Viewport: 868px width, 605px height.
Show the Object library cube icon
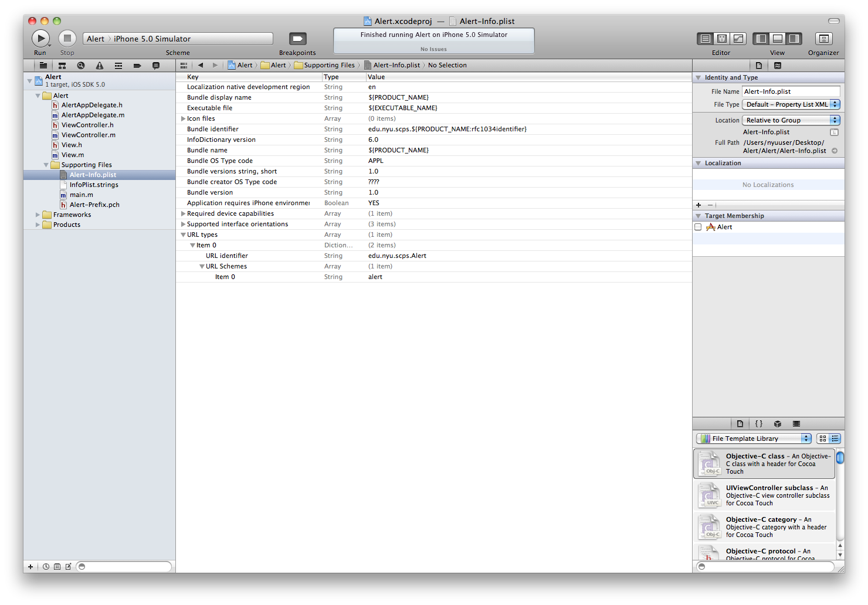(x=778, y=424)
